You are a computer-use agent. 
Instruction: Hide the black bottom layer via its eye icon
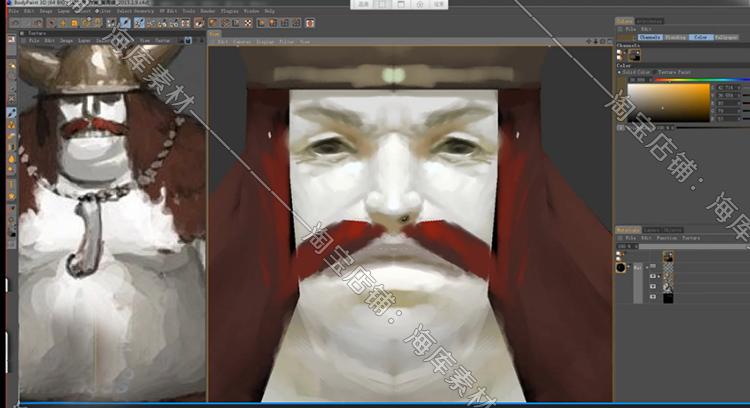pyautogui.click(x=653, y=297)
